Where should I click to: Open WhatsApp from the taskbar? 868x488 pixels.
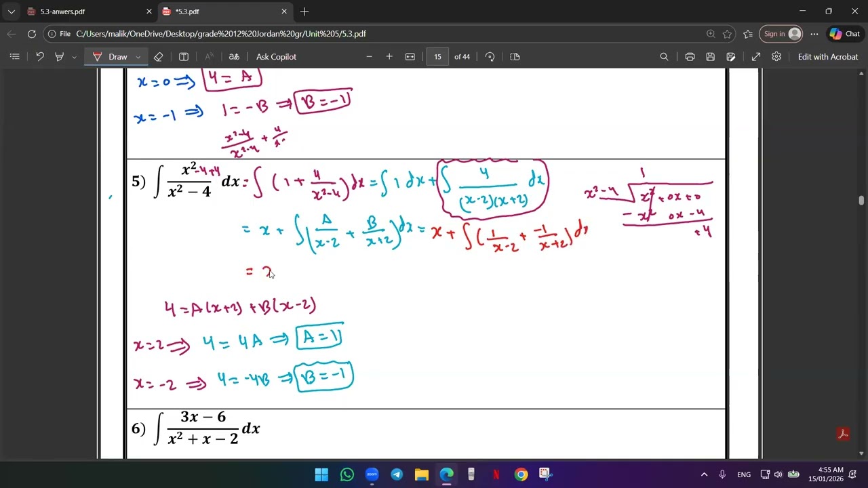click(347, 474)
